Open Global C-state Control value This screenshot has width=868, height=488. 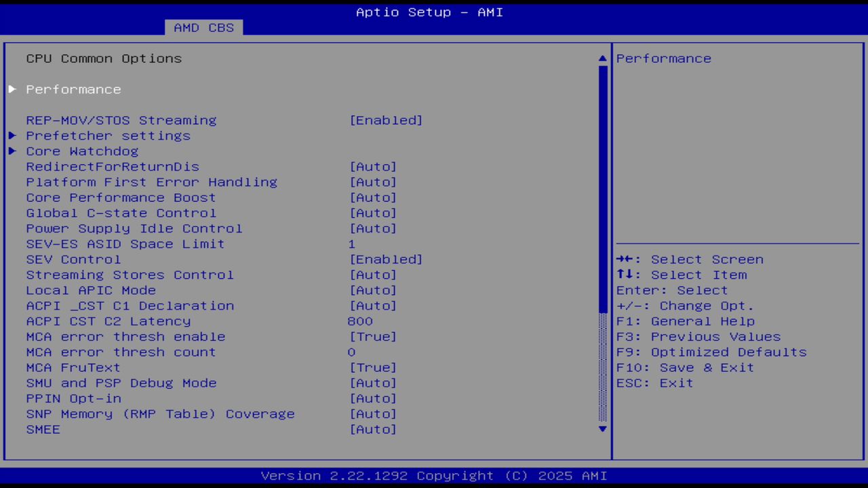click(373, 213)
